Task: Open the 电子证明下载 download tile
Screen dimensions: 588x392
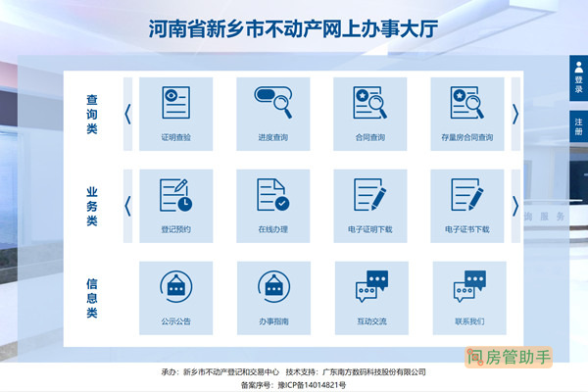Action: (370, 206)
